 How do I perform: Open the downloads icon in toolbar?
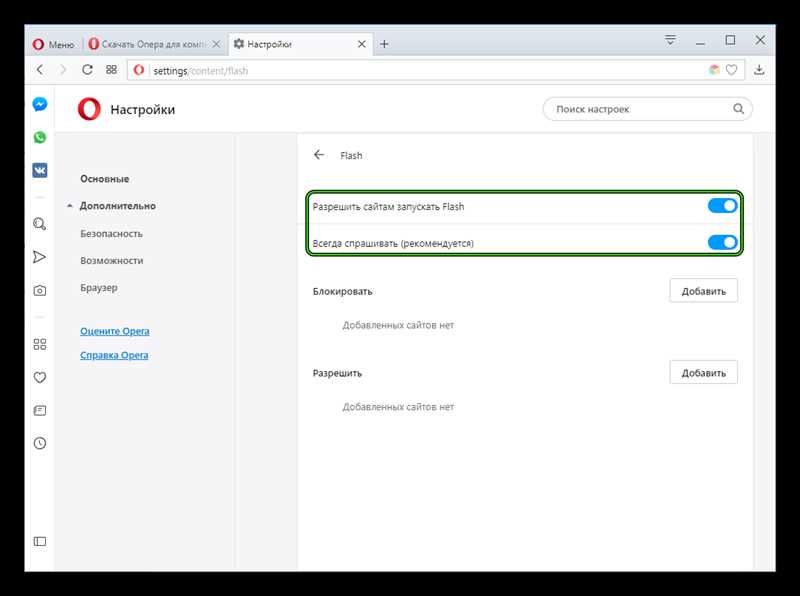(x=759, y=70)
